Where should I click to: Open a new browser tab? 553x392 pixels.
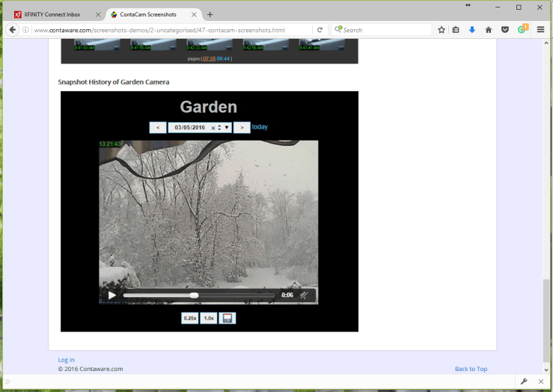tap(210, 14)
